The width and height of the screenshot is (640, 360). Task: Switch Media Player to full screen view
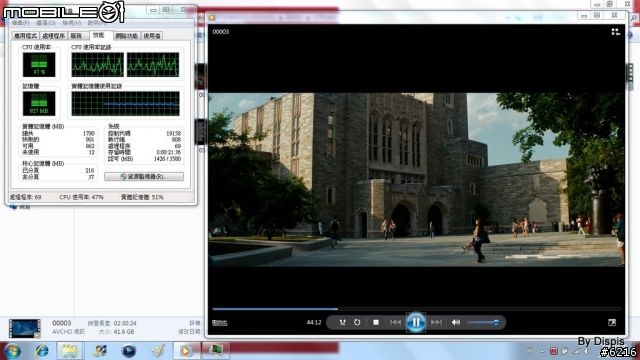(x=612, y=322)
